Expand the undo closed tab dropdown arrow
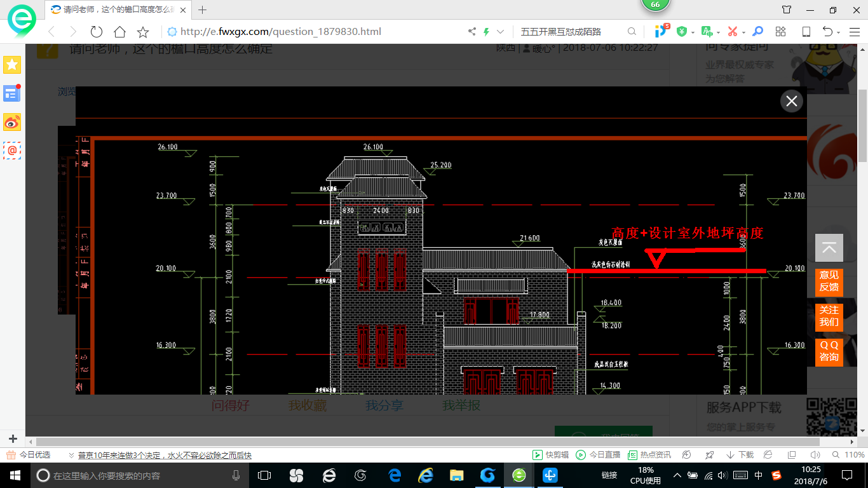Viewport: 868px width, 488px height. click(838, 32)
